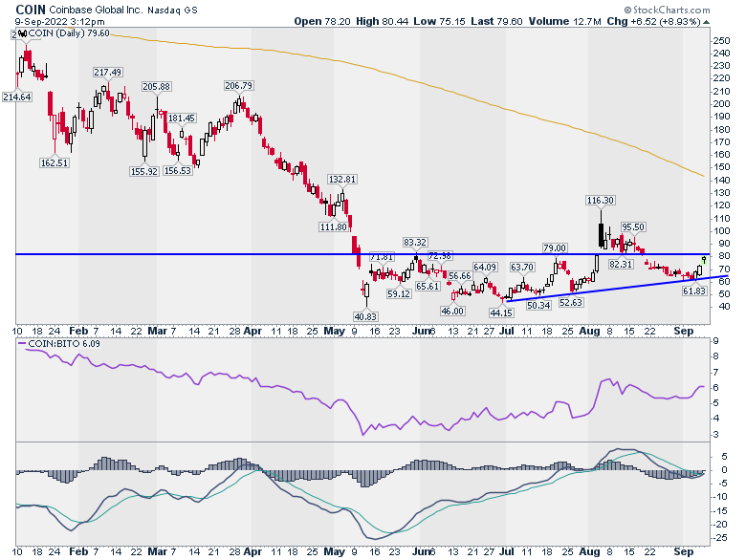The width and height of the screenshot is (746, 560).
Task: Click the Volume 12.7M value
Action: pyautogui.click(x=564, y=21)
